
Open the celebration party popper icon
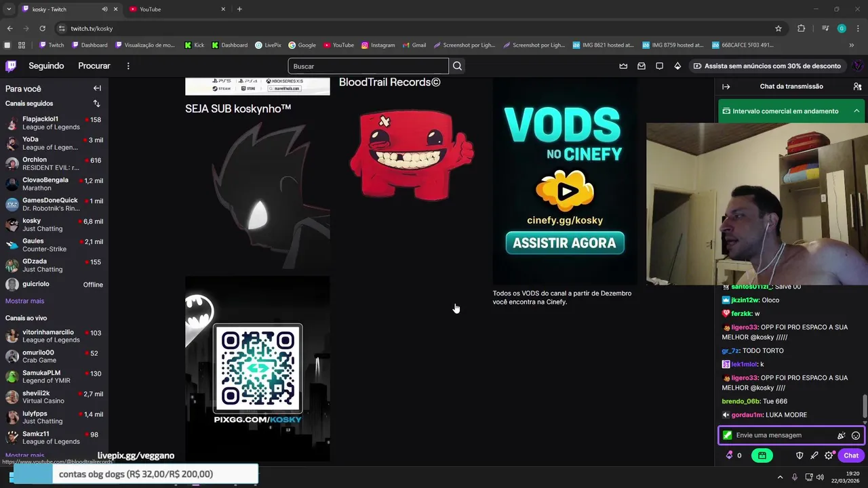point(842,436)
